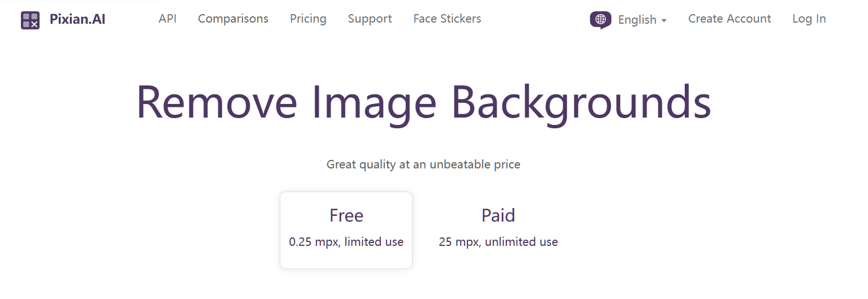Click the globe language icon
868x299 pixels.
(x=600, y=20)
